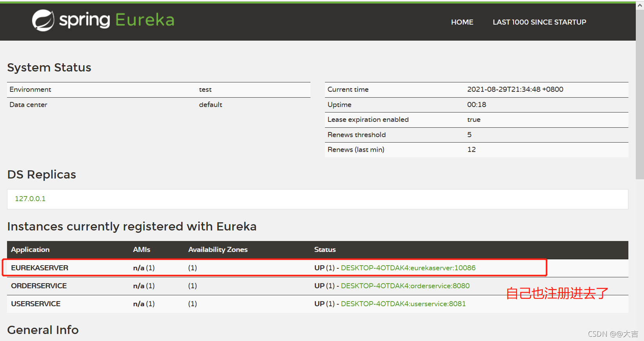Open the eurekaserver:10086 instance link
The height and width of the screenshot is (341, 644).
[x=408, y=268]
